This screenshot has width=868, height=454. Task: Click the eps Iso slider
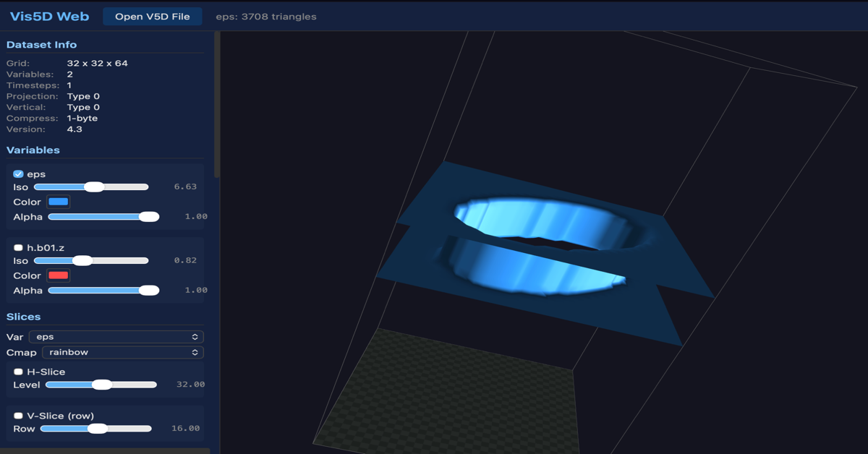coord(91,187)
